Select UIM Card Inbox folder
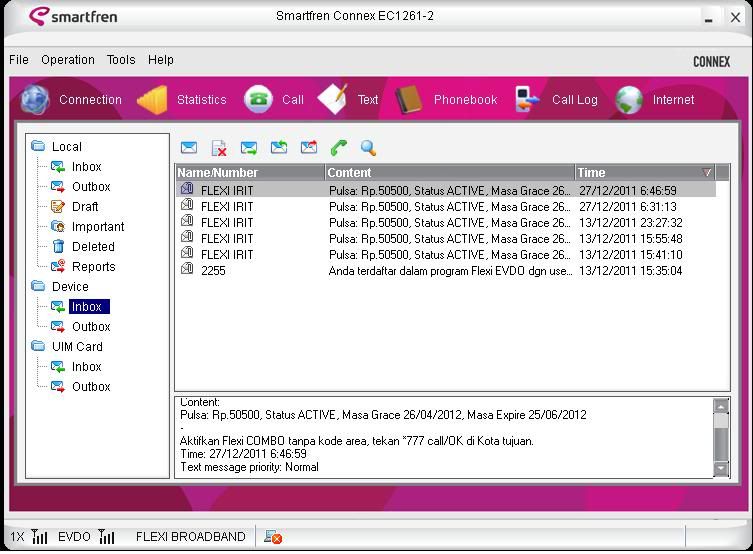This screenshot has width=753, height=554. 86,366
